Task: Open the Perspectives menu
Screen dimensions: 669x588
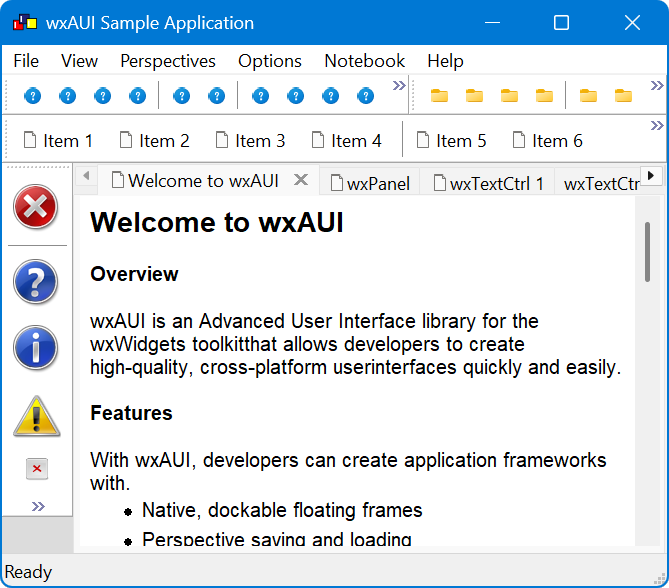Action: pos(168,61)
